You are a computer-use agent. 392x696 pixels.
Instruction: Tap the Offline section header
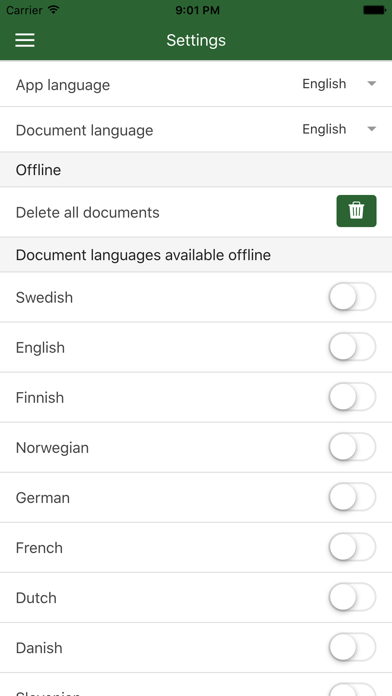click(x=196, y=170)
